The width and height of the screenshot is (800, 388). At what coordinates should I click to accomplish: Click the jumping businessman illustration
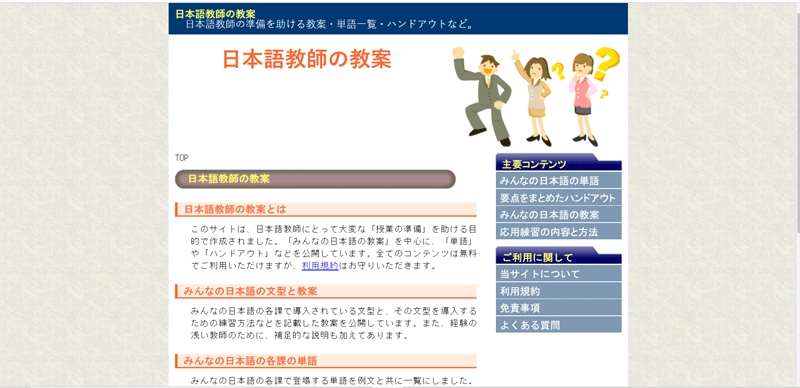click(482, 96)
